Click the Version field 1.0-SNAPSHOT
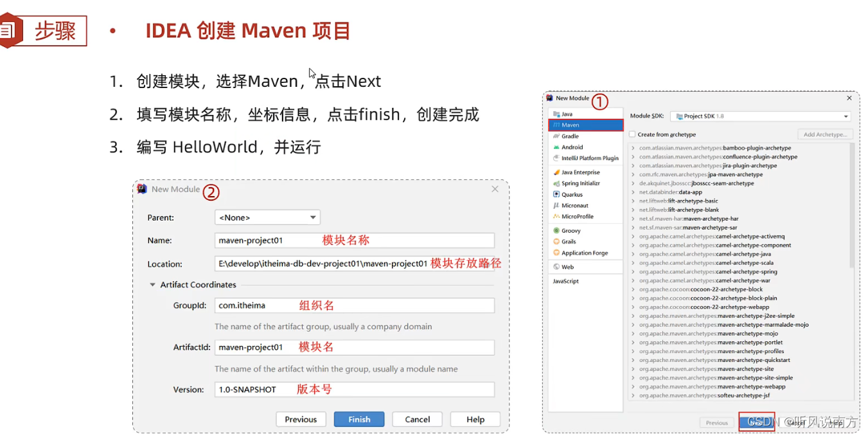 click(x=355, y=390)
